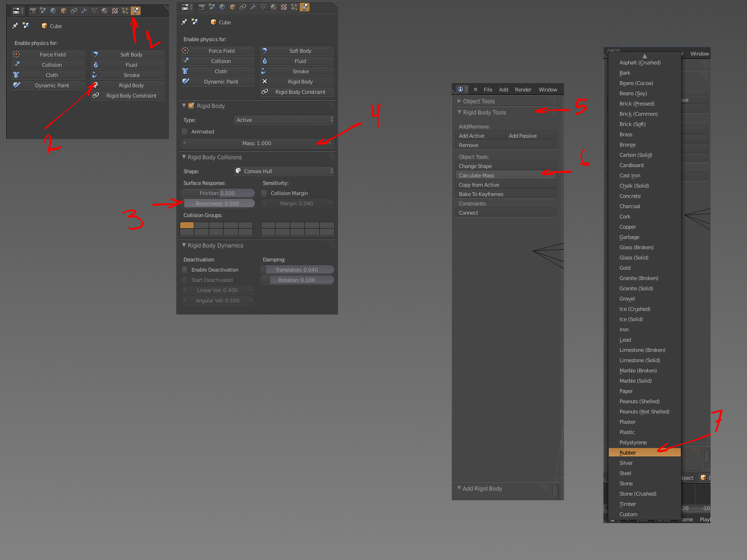Viewport: 747px width, 560px height.
Task: Open Object Data triangle tab in middle panel
Action: point(263,7)
